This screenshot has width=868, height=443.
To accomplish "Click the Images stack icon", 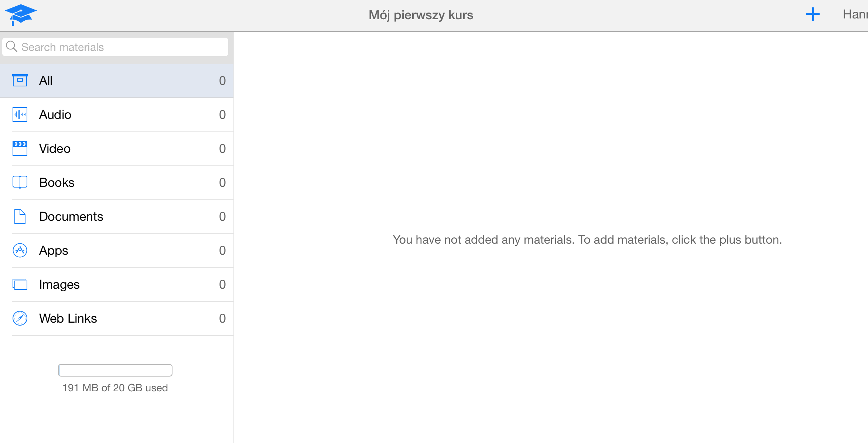I will click(20, 284).
